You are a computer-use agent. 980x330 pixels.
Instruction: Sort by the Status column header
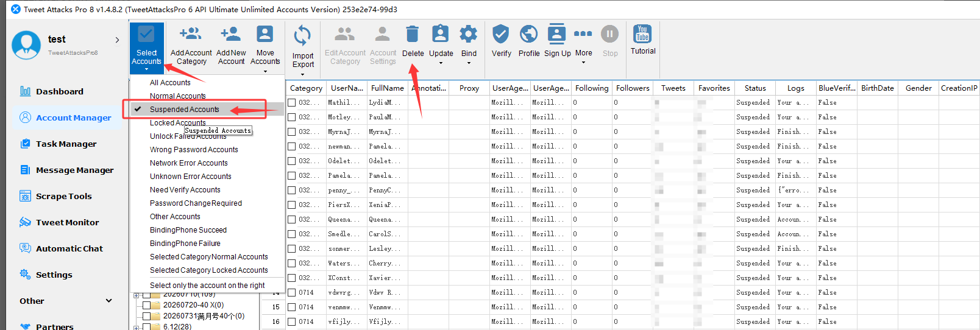tap(755, 88)
